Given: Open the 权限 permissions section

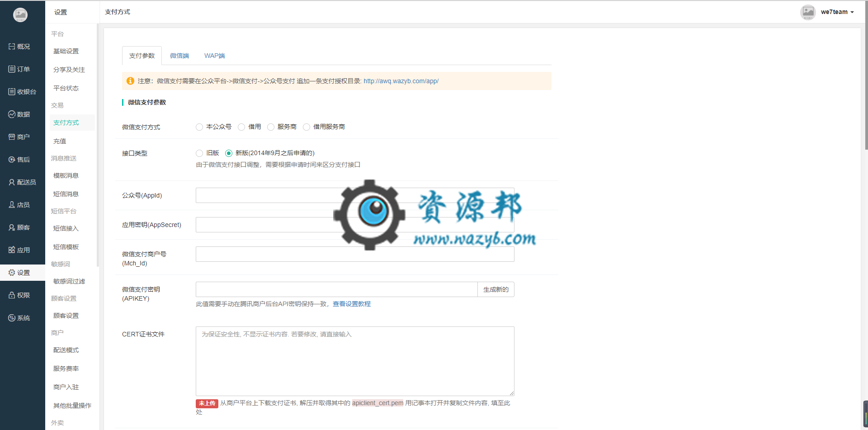Looking at the screenshot, I should coord(19,295).
